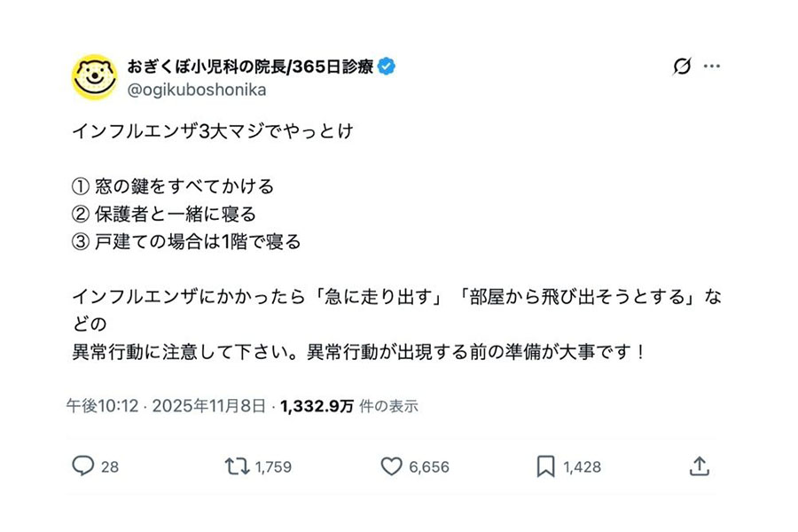Click the paragraph about 異常行動に注意して下さい

pos(355,351)
